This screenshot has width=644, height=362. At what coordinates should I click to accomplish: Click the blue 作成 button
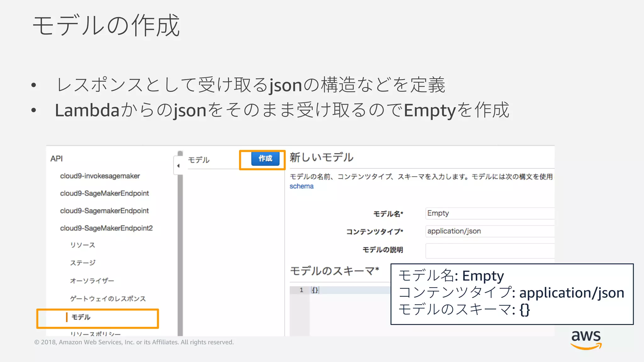265,159
